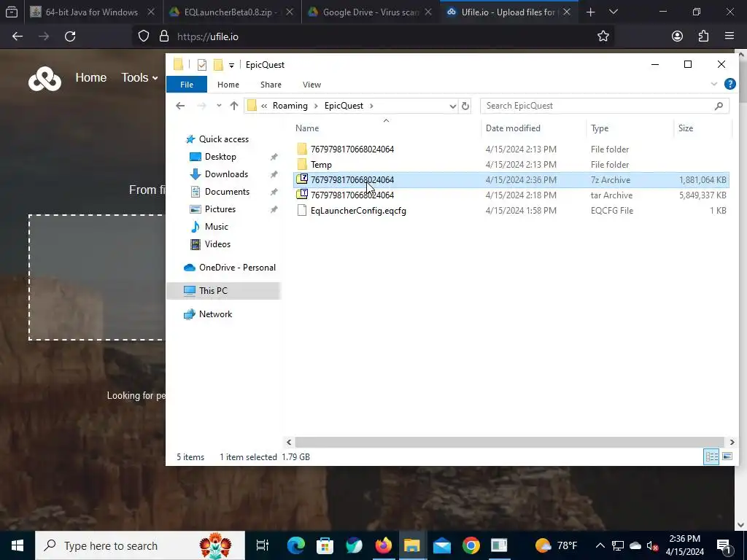Open the Windows Start menu
Screen dimensions: 747x560
pos(18,545)
